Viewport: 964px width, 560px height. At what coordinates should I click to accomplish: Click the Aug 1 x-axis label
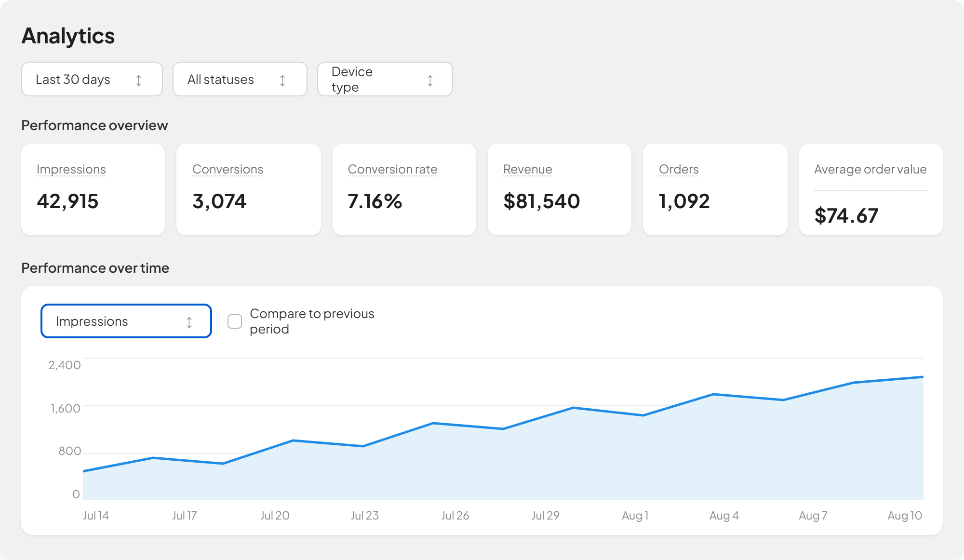point(635,516)
